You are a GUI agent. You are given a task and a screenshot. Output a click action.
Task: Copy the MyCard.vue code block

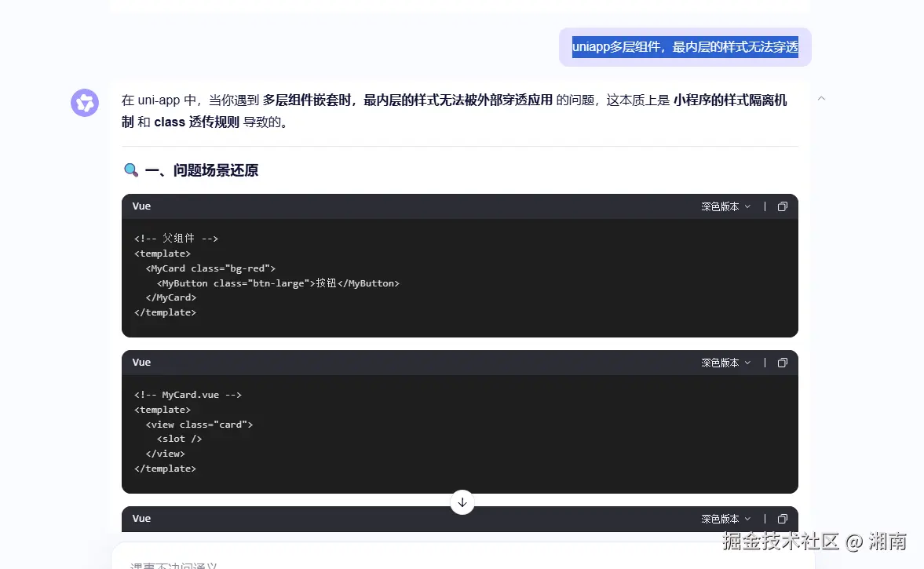[783, 363]
